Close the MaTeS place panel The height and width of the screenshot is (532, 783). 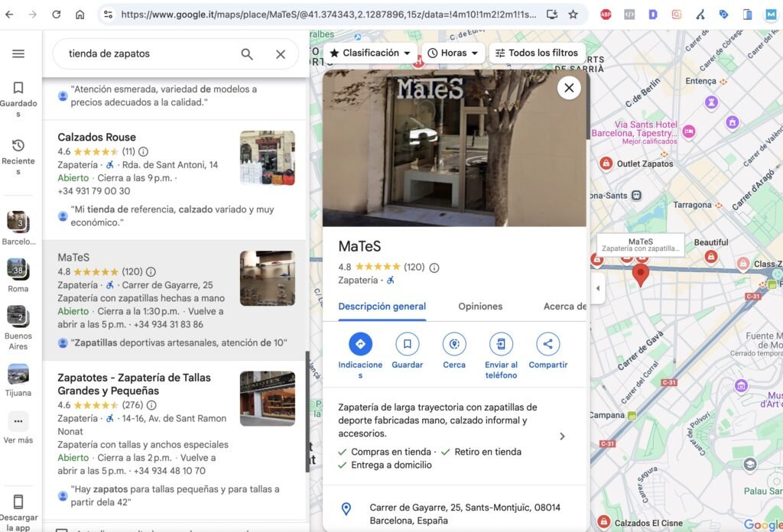pyautogui.click(x=569, y=88)
